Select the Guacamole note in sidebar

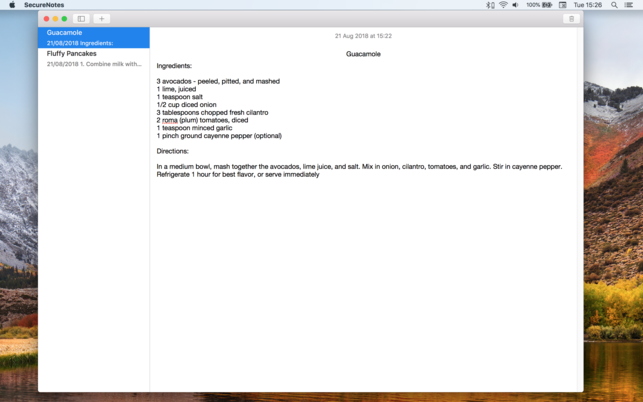coord(94,37)
